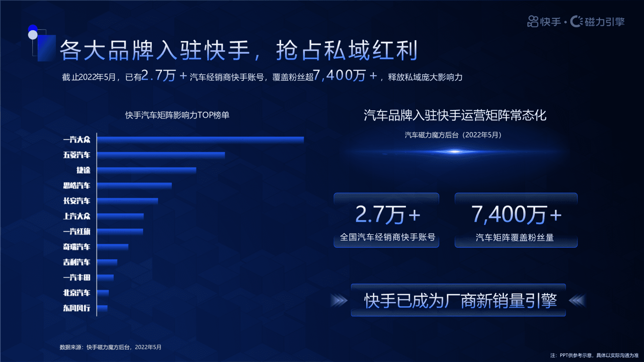This screenshot has height=362, width=644.
Task: Click the 上汽大众 bar
Action: click(120, 216)
